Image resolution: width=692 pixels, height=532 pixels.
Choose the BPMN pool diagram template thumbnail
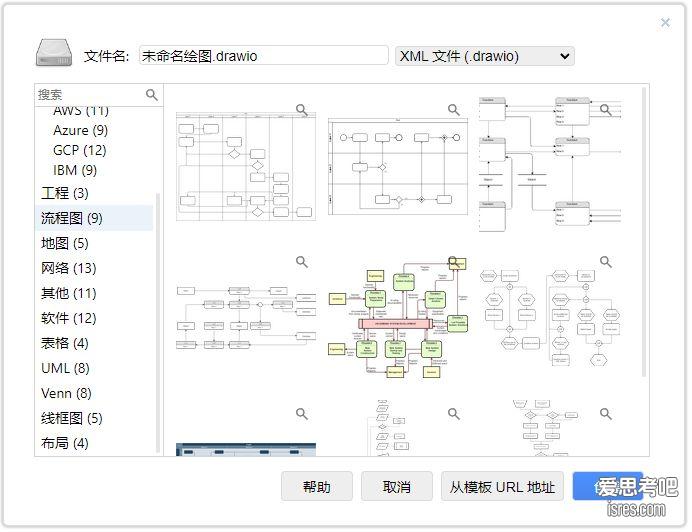[x=398, y=166]
